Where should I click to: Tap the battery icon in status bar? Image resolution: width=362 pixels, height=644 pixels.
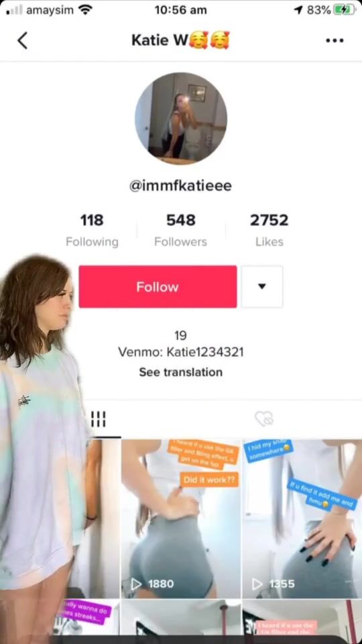click(344, 10)
